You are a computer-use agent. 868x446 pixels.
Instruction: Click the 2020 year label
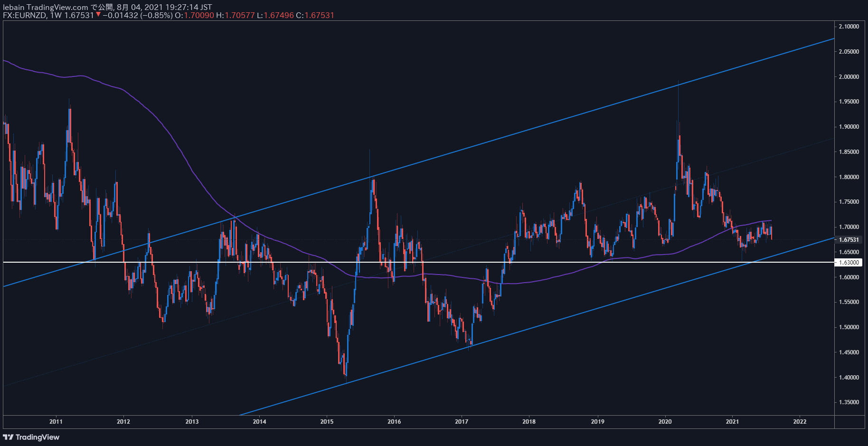click(x=665, y=421)
